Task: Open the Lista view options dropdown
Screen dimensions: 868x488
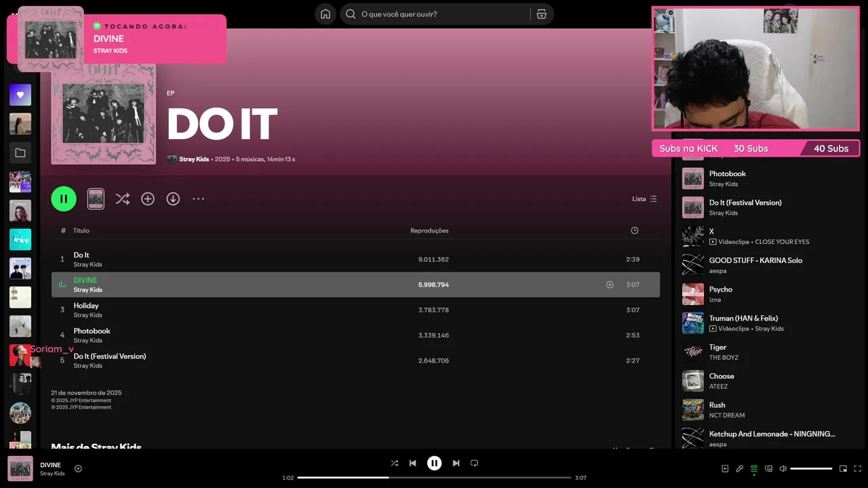Action: tap(644, 199)
